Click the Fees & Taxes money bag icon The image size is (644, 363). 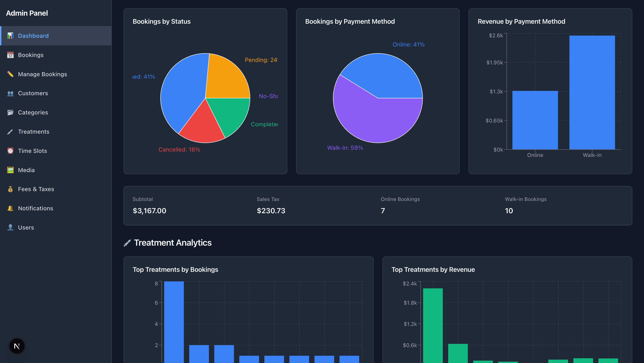tap(10, 189)
